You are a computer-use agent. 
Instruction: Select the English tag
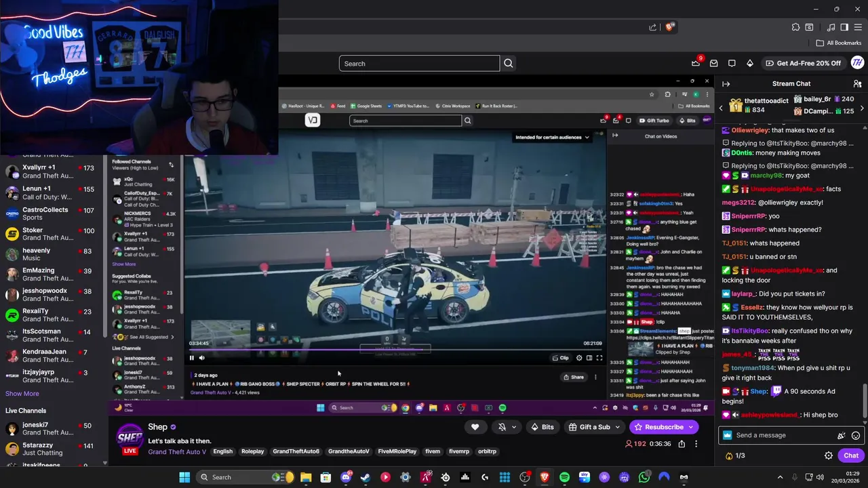point(222,451)
